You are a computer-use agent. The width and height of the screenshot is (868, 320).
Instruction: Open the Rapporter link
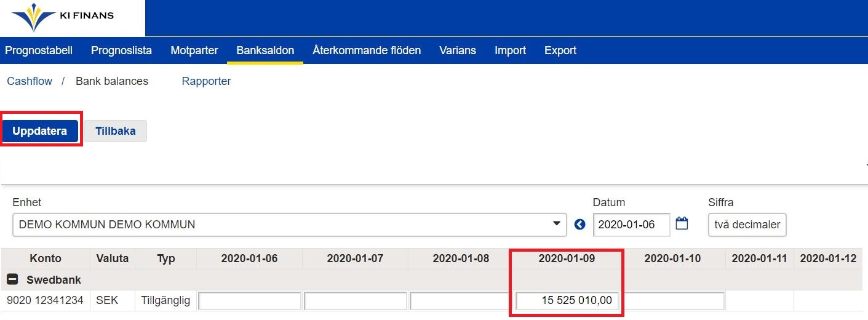[x=206, y=81]
